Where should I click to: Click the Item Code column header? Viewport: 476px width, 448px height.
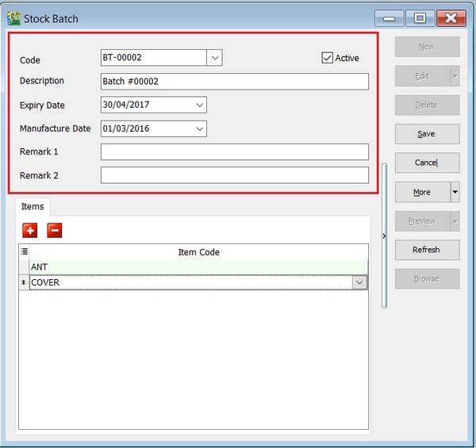(x=198, y=252)
